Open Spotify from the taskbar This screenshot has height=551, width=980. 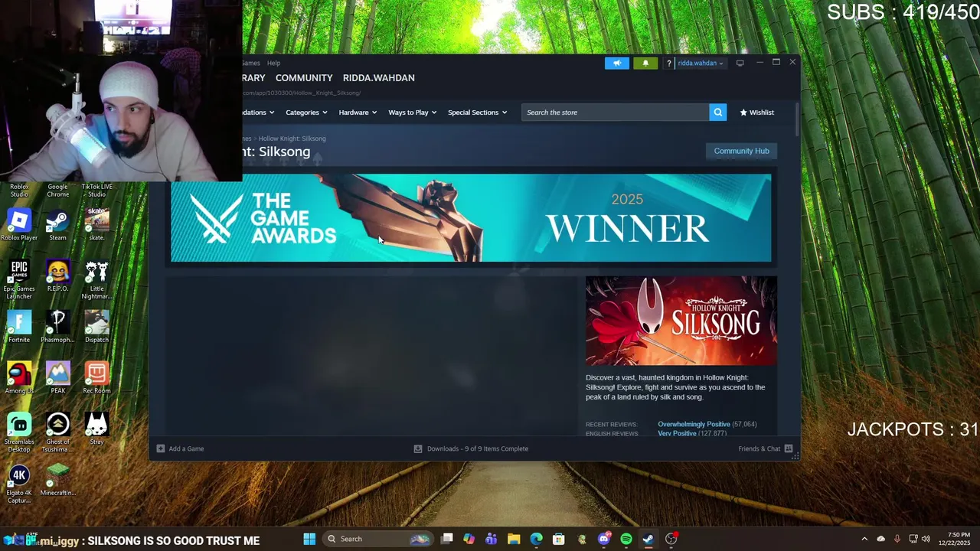626,539
